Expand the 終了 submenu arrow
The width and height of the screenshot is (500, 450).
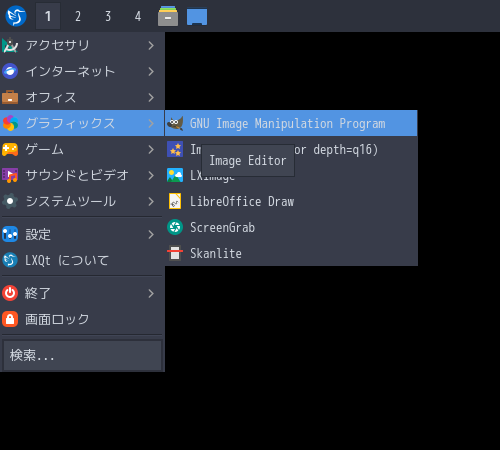click(151, 293)
